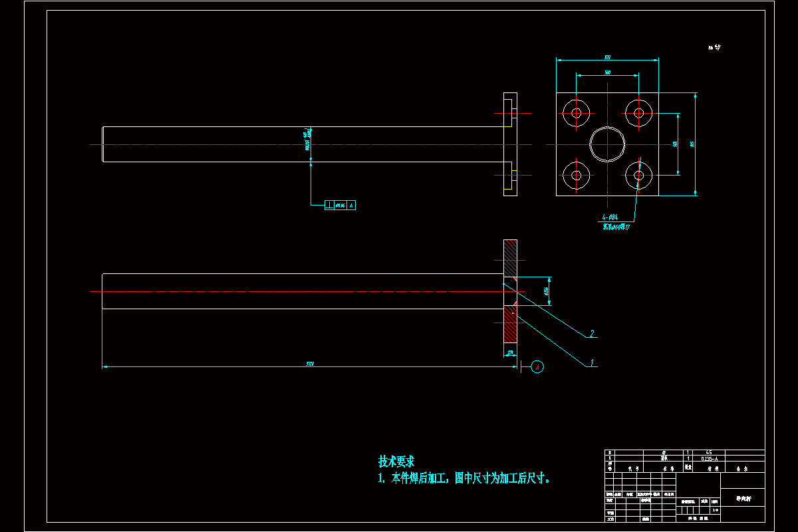Click the lower hatched flange section
Image resolution: width=798 pixels, height=532 pixels.
(510, 325)
